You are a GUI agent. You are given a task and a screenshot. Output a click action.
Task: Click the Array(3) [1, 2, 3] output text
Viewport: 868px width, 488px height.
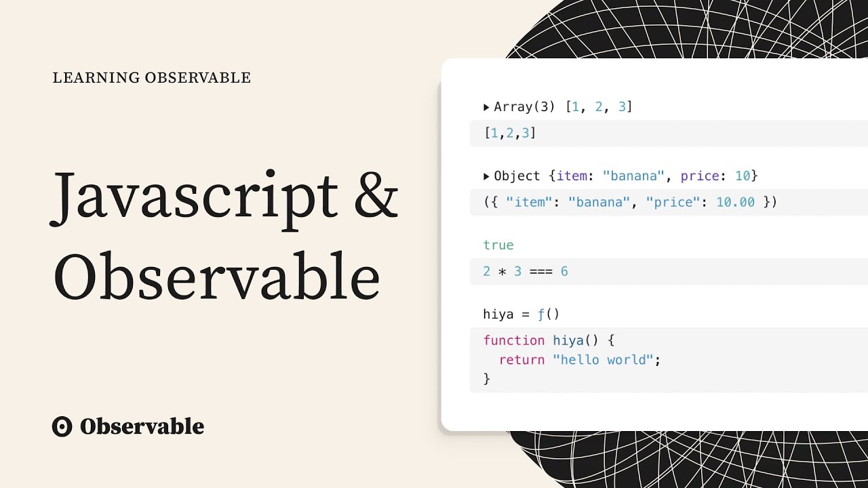[x=563, y=107]
